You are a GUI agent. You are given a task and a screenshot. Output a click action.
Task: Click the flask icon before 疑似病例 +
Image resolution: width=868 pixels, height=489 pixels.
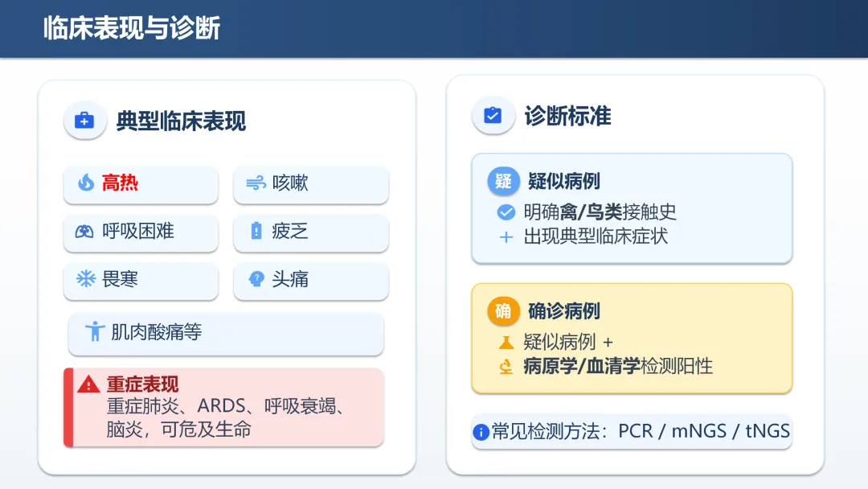pos(506,343)
